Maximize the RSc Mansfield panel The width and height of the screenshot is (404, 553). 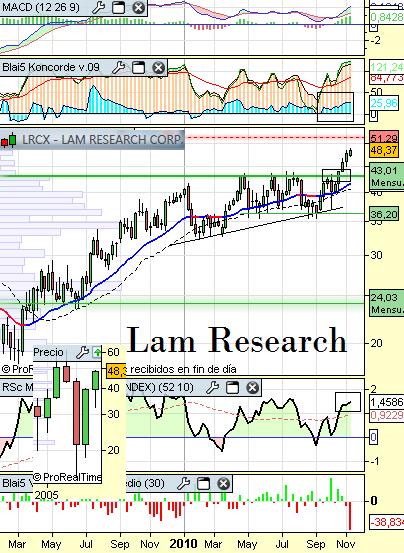232,388
